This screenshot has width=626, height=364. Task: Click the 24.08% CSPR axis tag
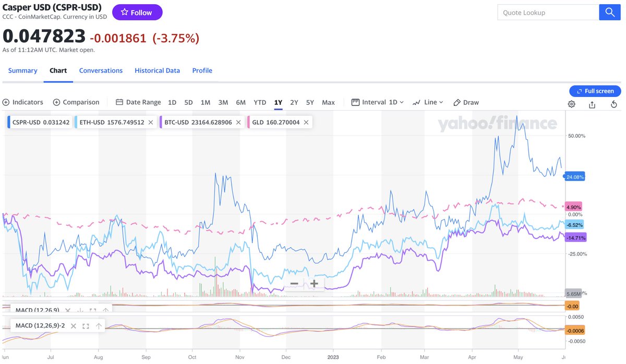574,177
